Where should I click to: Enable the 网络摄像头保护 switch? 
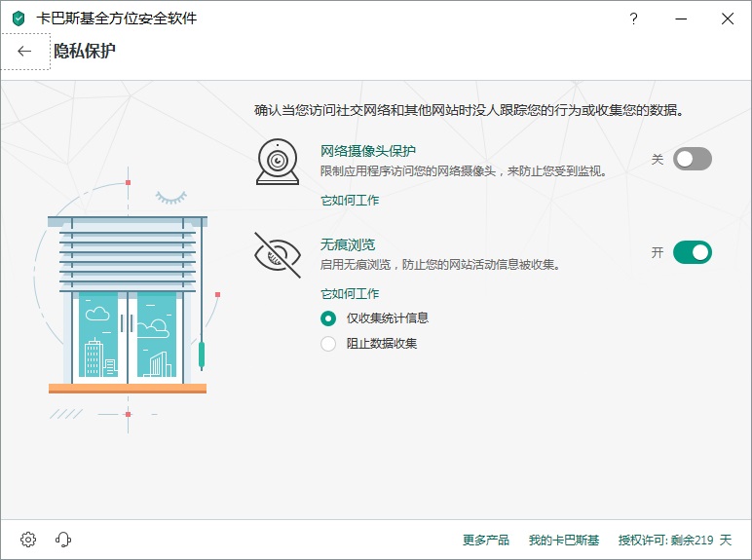tap(692, 159)
